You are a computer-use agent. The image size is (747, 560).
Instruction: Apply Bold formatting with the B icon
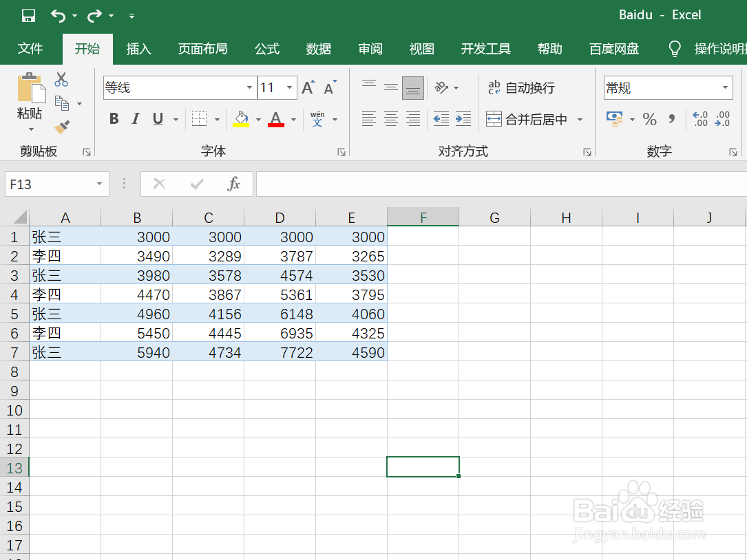[114, 118]
